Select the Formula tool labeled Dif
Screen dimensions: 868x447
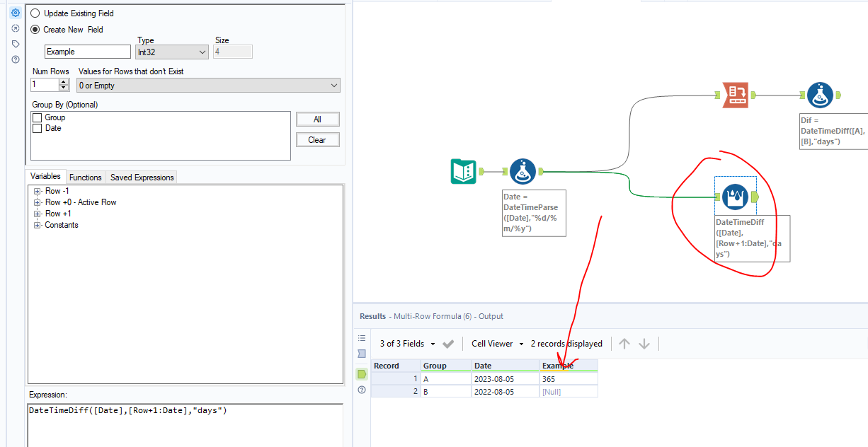(x=820, y=95)
